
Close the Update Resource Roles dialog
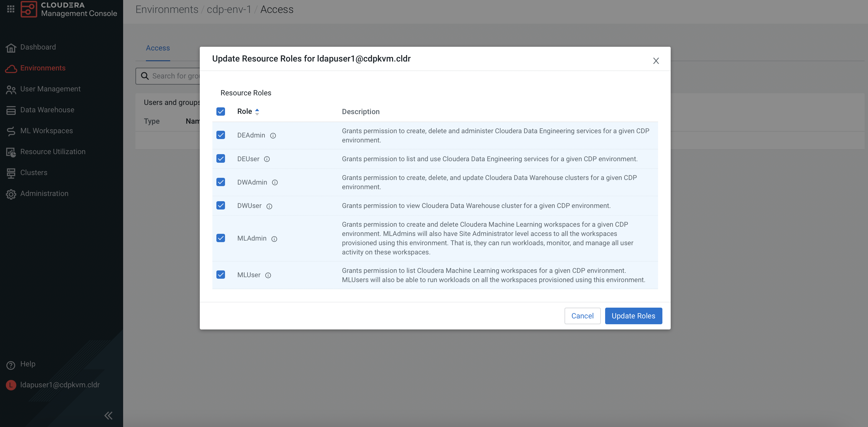pyautogui.click(x=656, y=61)
